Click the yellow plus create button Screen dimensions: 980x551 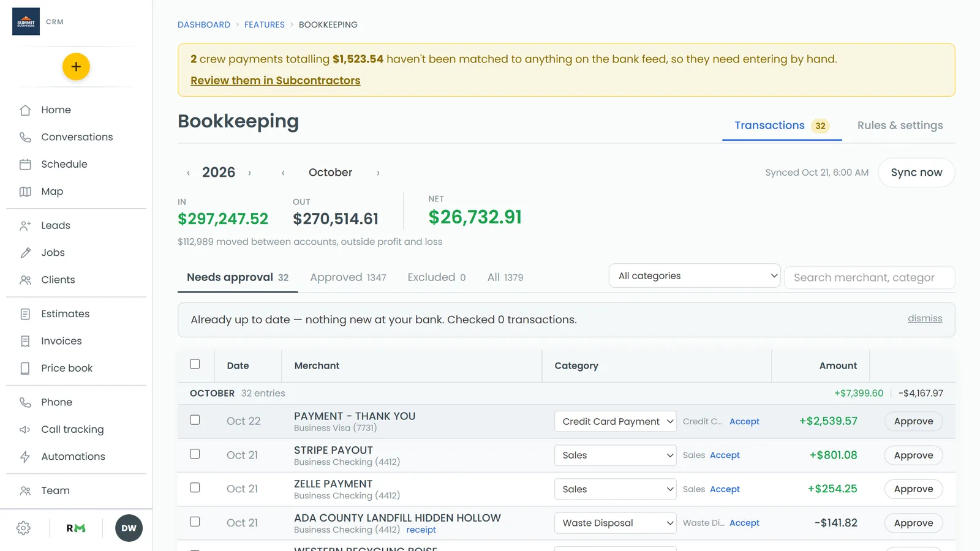coord(76,67)
